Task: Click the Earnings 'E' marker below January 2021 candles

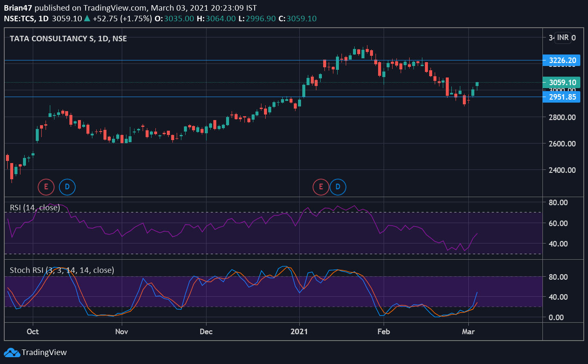Action: tap(321, 186)
